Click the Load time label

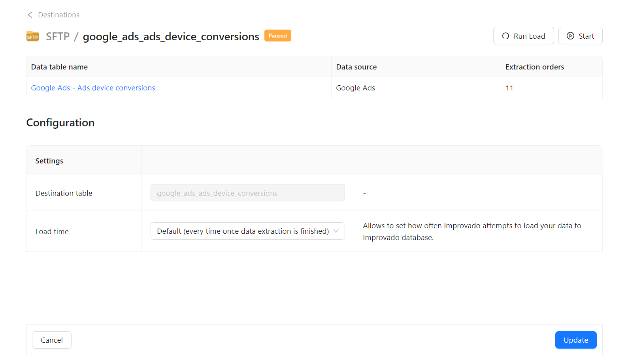[x=52, y=231]
